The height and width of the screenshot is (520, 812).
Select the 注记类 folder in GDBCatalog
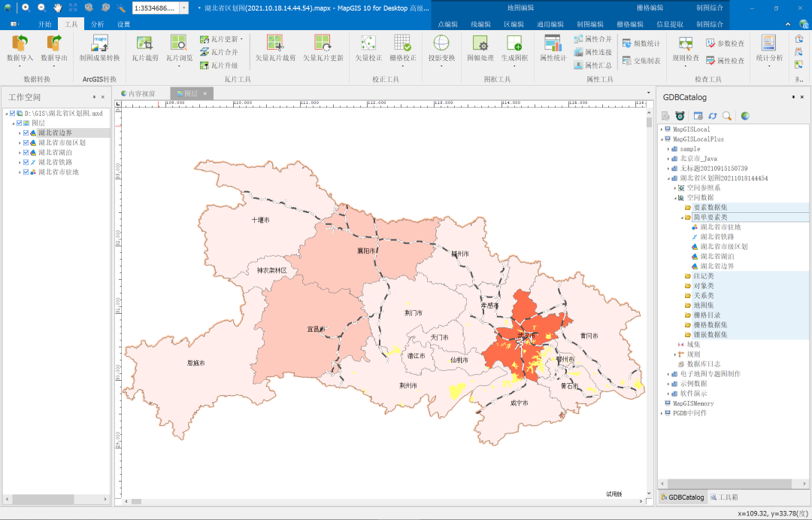point(704,276)
